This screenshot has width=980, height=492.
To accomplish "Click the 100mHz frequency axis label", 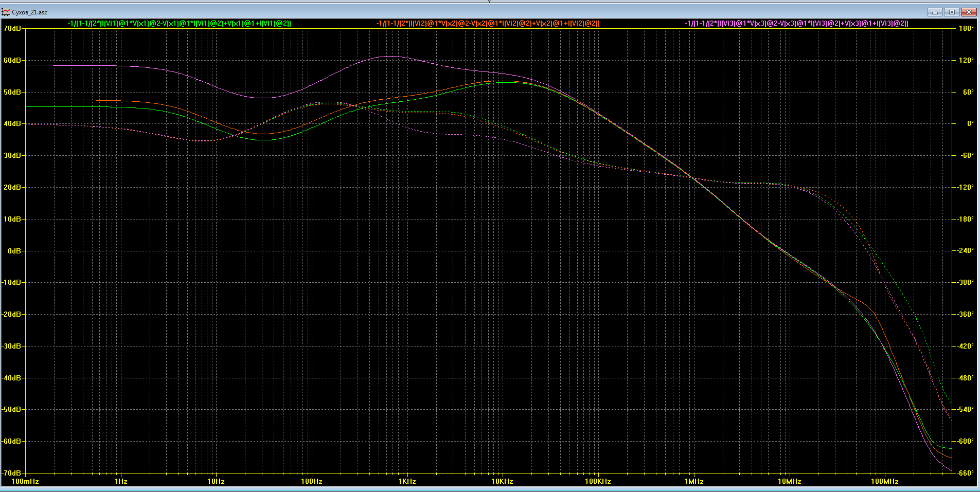I will 25,481.
